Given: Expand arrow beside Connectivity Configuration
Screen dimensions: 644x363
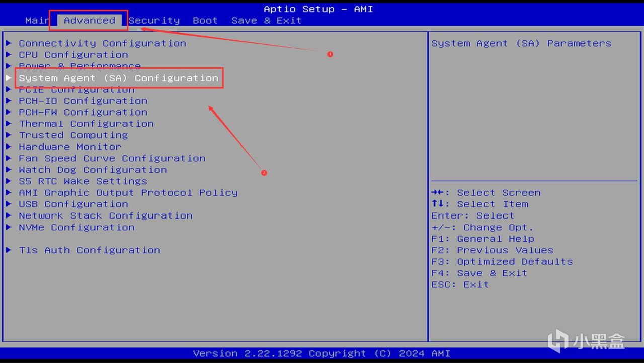Looking at the screenshot, I should click(9, 43).
